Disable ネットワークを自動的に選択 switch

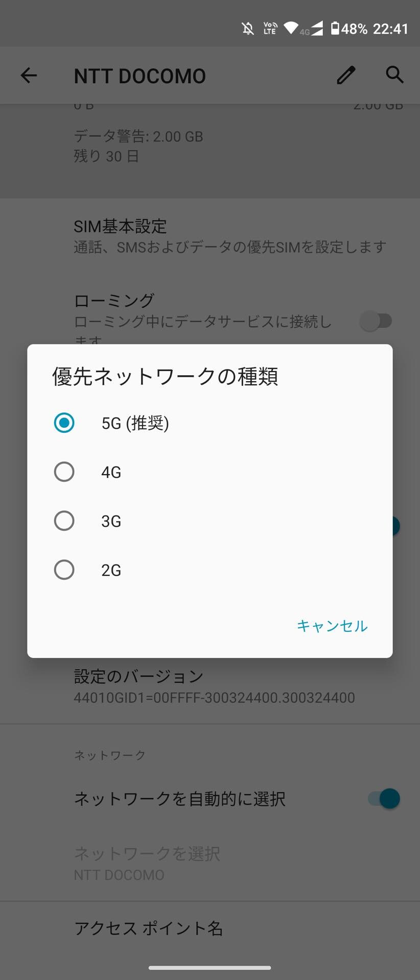pos(384,799)
